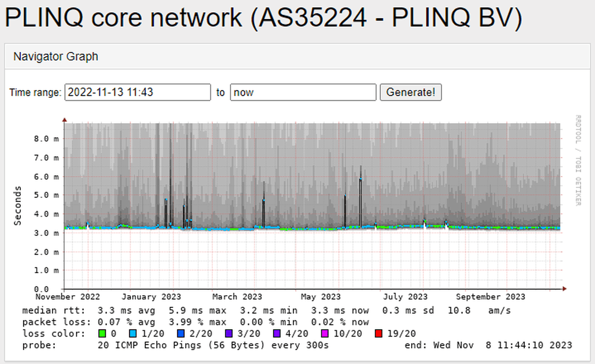Click the '3.2 ms min' rtt value
Screen dimensions: 595x364
(269, 310)
